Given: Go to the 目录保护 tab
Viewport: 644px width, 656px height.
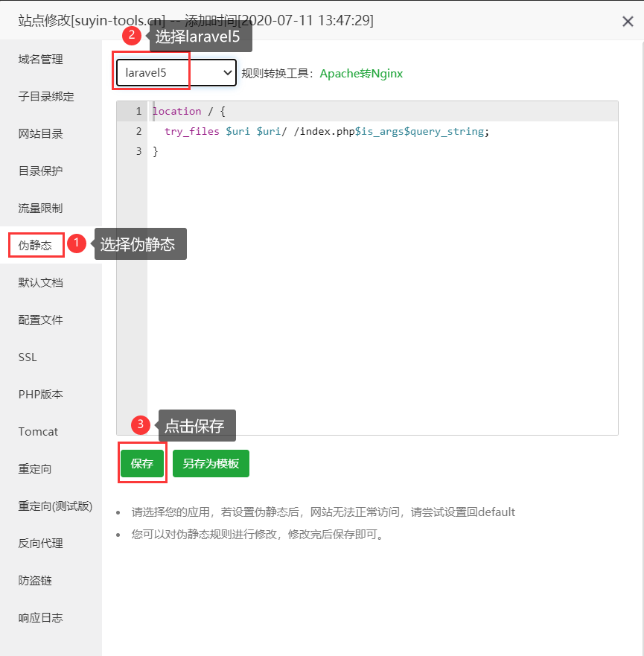Looking at the screenshot, I should [x=41, y=171].
